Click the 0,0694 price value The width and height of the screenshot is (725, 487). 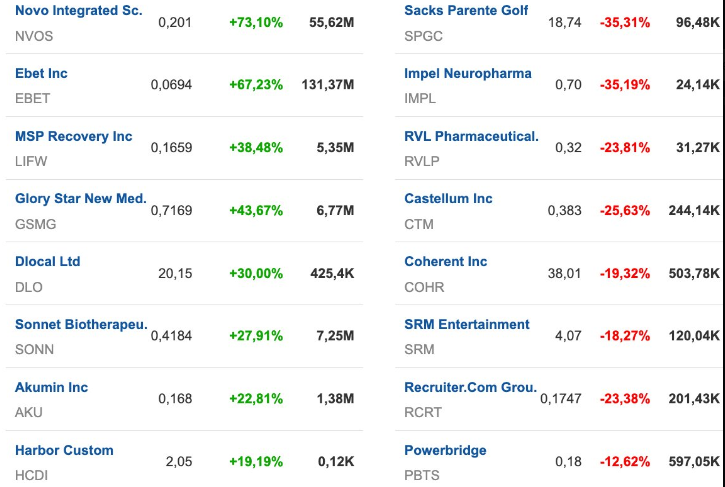point(172,85)
